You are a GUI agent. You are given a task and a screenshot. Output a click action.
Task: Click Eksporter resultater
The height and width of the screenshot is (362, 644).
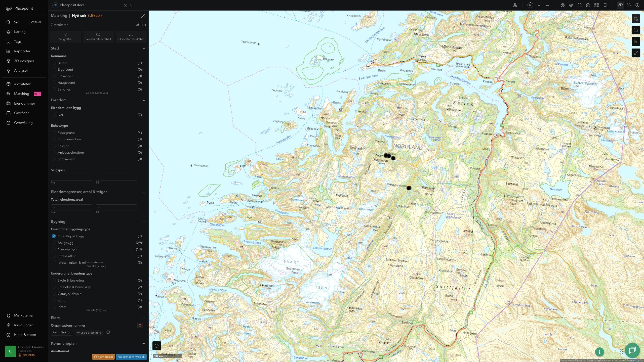click(x=131, y=36)
